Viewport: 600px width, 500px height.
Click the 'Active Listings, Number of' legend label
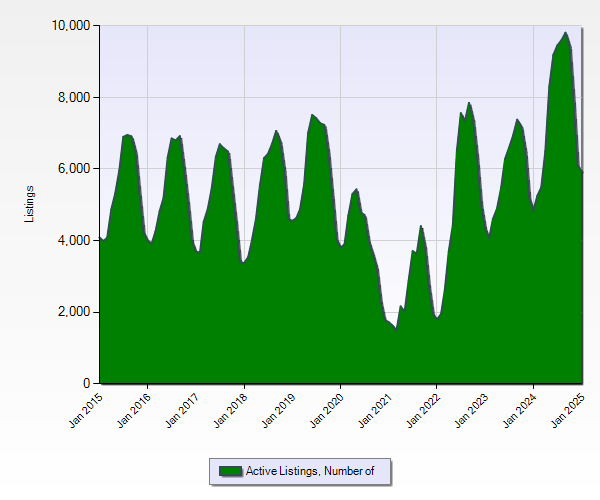(309, 471)
